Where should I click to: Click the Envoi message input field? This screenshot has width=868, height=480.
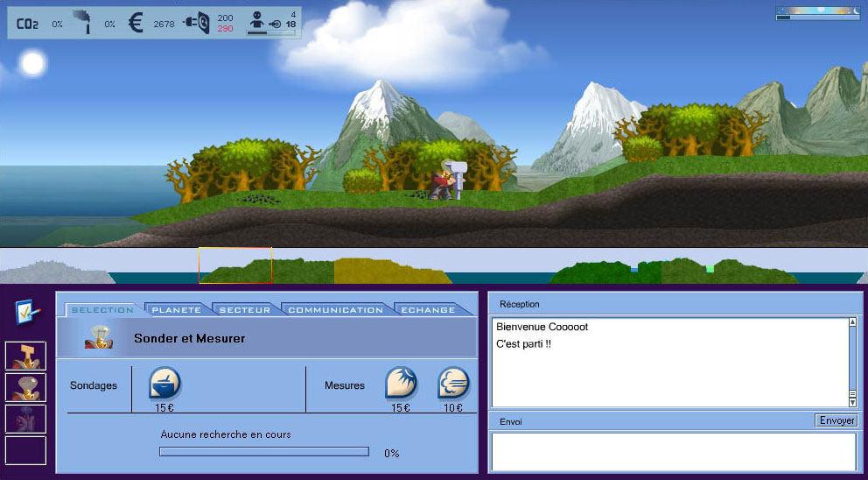(673, 451)
